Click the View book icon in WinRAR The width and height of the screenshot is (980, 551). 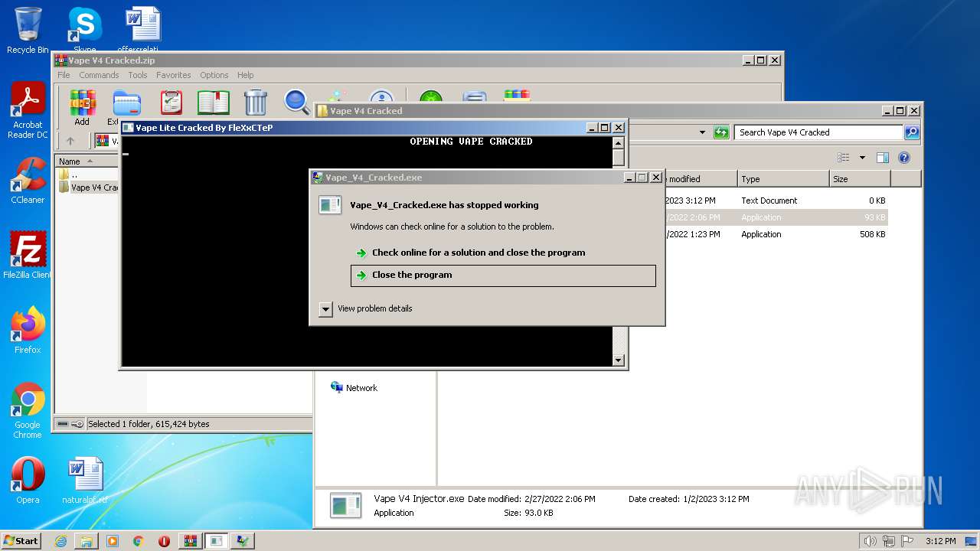tap(213, 103)
